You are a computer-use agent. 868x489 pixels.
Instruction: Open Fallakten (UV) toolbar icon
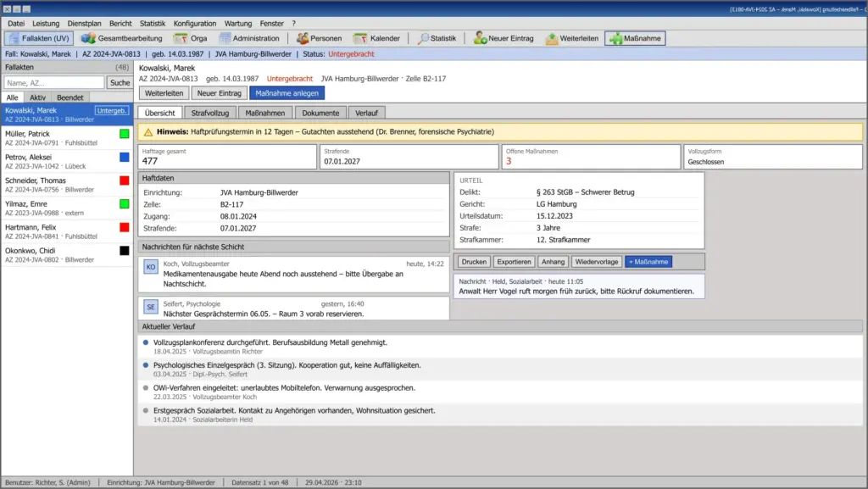14,39
